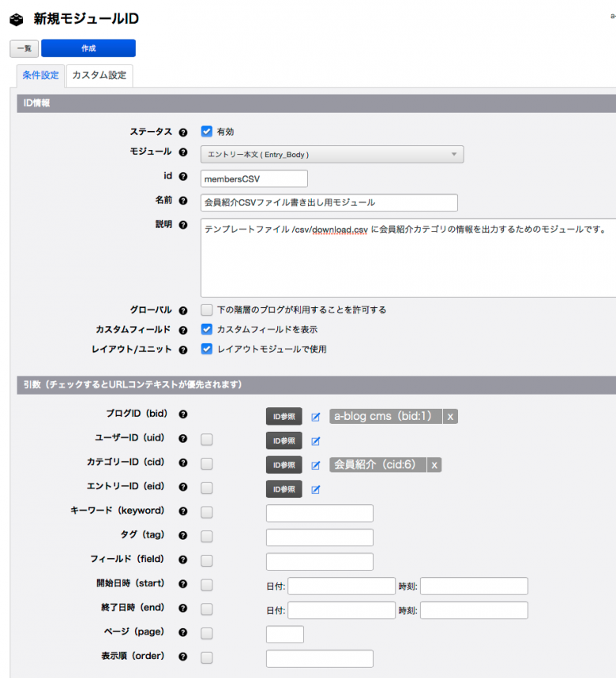Click the id input field containing membersCSV
The height and width of the screenshot is (678, 616).
pyautogui.click(x=254, y=179)
